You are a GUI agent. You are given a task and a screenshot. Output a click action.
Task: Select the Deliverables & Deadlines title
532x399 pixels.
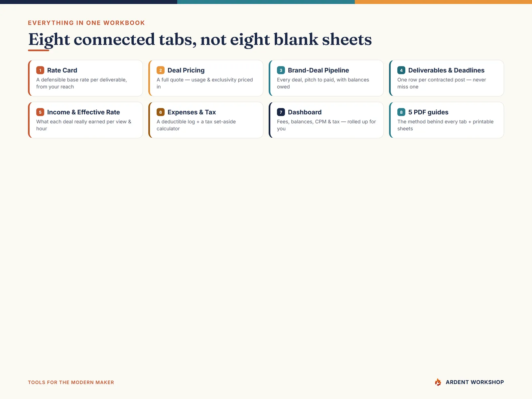point(446,70)
